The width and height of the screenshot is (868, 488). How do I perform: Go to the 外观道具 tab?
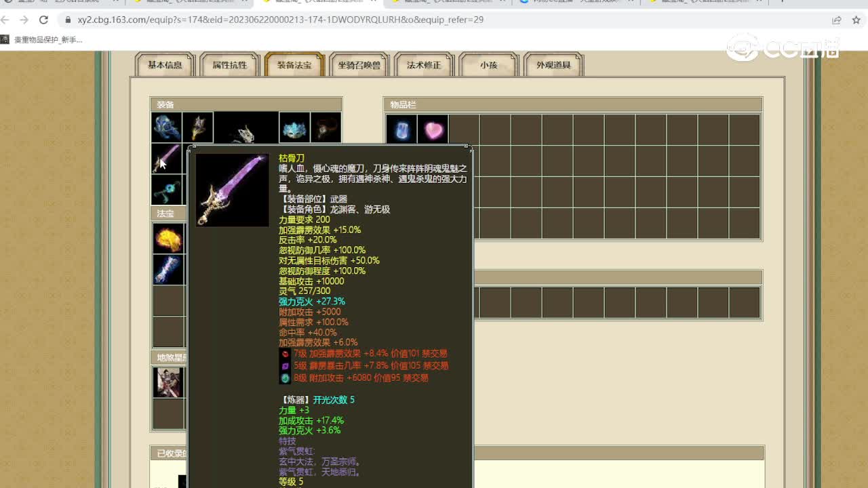point(553,65)
